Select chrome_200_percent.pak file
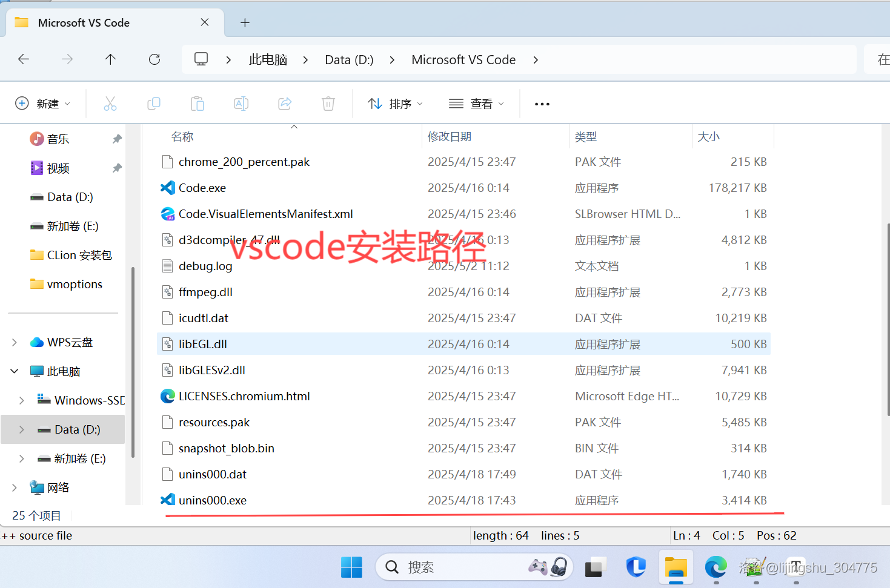 (463, 162)
